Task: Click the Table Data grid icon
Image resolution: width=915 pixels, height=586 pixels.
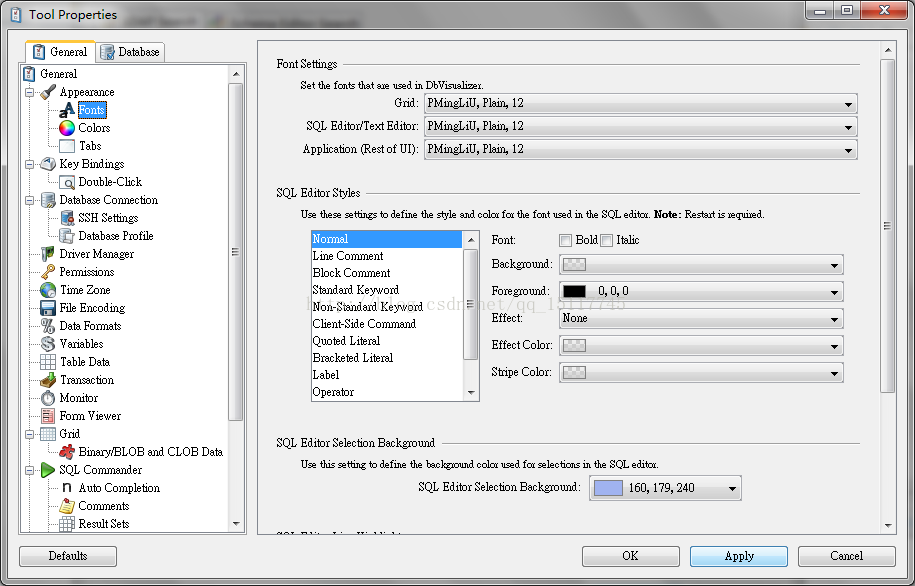Action: tap(48, 362)
